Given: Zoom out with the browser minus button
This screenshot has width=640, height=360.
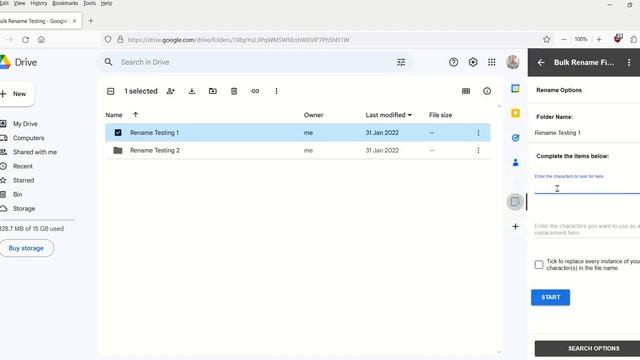Looking at the screenshot, I should pos(563,40).
